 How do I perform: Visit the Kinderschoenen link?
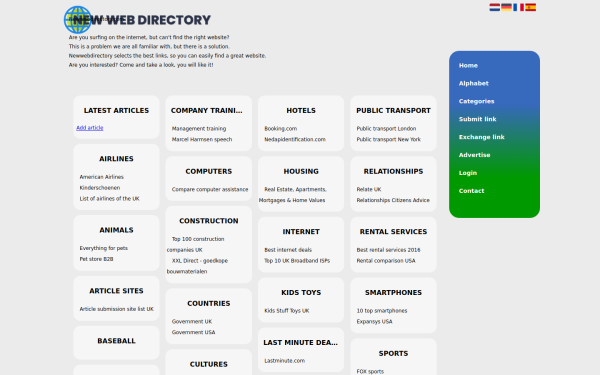(x=100, y=188)
